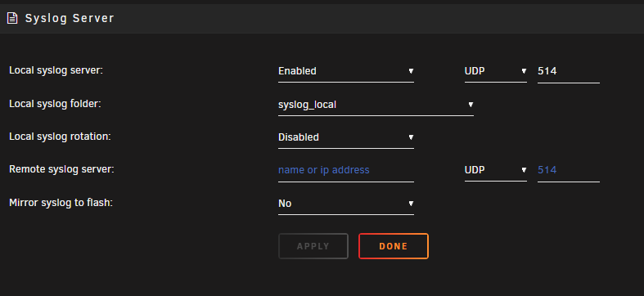Click the arrow of the rotation Disabled dropdown

point(411,137)
